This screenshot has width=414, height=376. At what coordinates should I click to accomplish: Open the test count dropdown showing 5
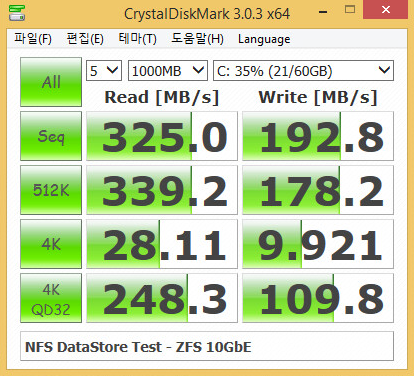[x=104, y=71]
